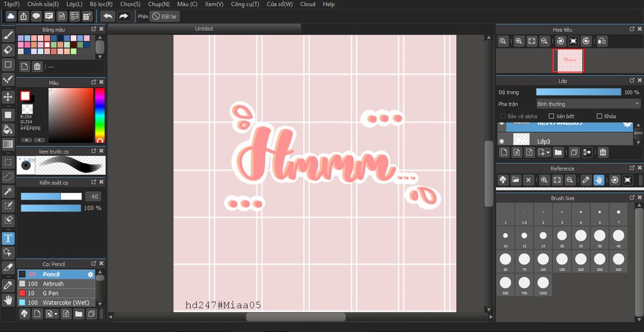644x332 pixels.
Task: Pick the Bucket fill tool
Action: tap(8, 130)
